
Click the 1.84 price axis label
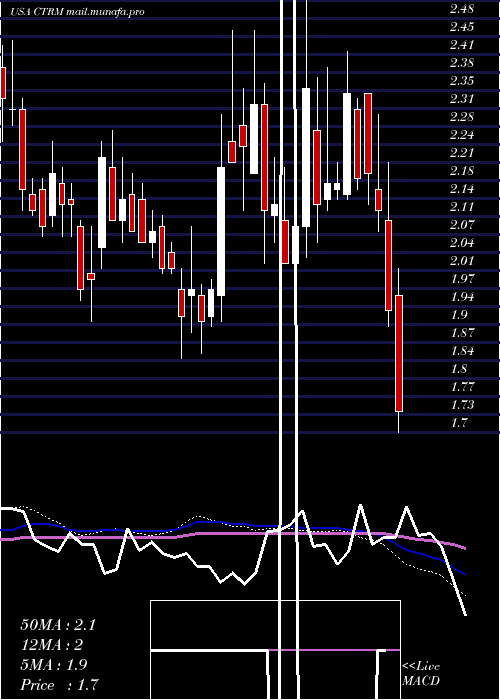(x=462, y=350)
